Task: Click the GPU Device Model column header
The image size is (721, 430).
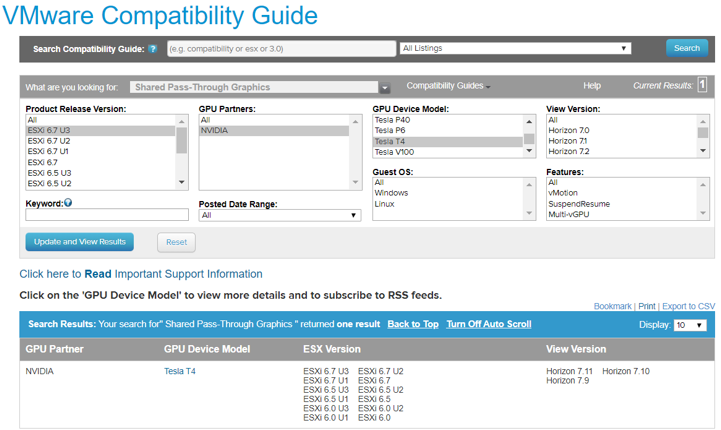Action: click(x=207, y=349)
